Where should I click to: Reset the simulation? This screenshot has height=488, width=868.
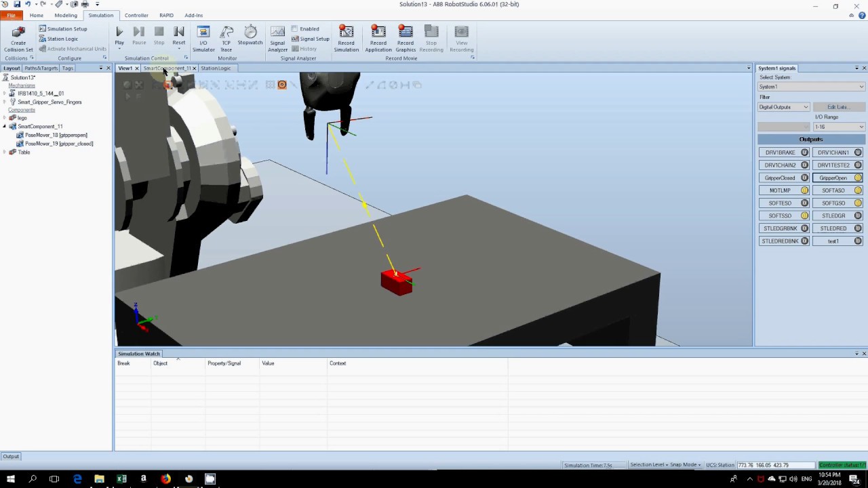pyautogui.click(x=179, y=32)
